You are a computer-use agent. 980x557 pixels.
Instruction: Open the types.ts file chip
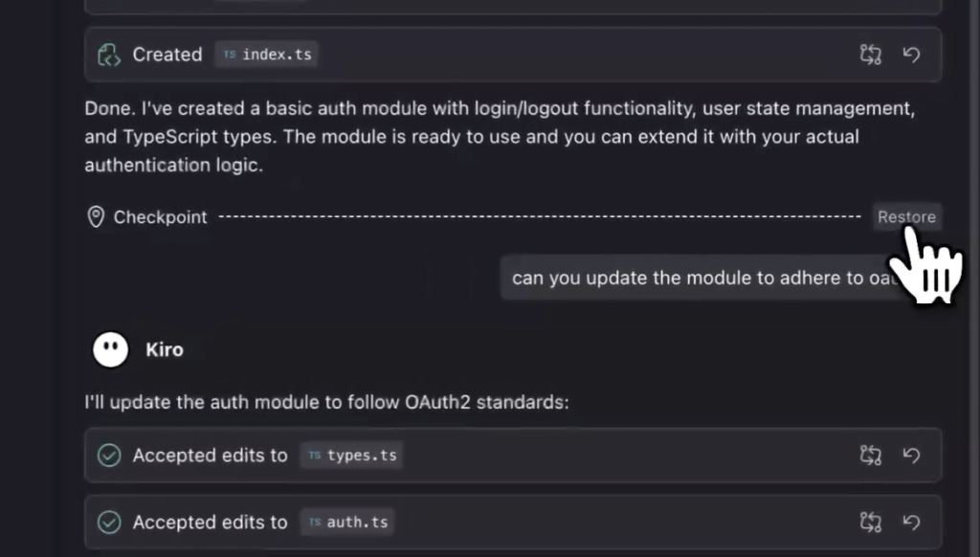[351, 456]
